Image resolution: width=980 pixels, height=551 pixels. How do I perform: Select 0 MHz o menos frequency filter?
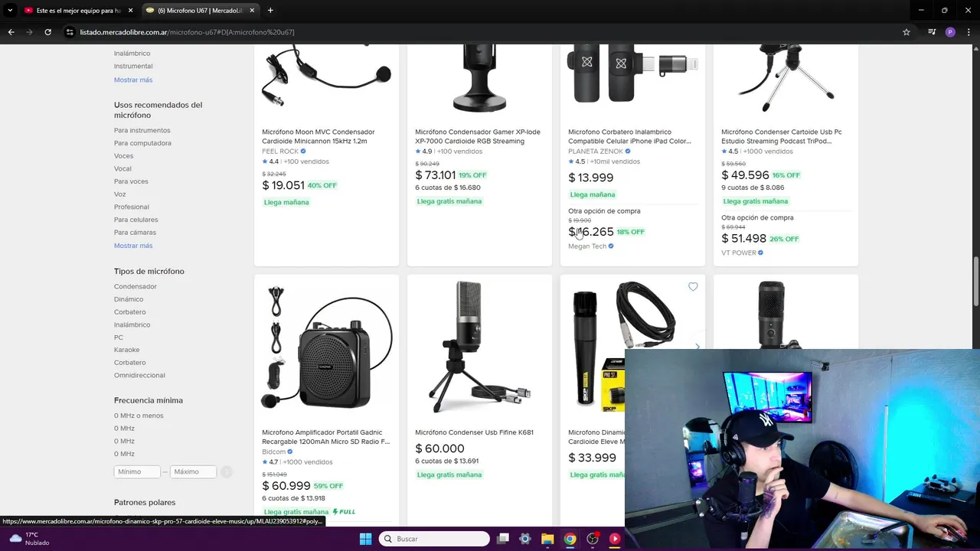(x=139, y=416)
